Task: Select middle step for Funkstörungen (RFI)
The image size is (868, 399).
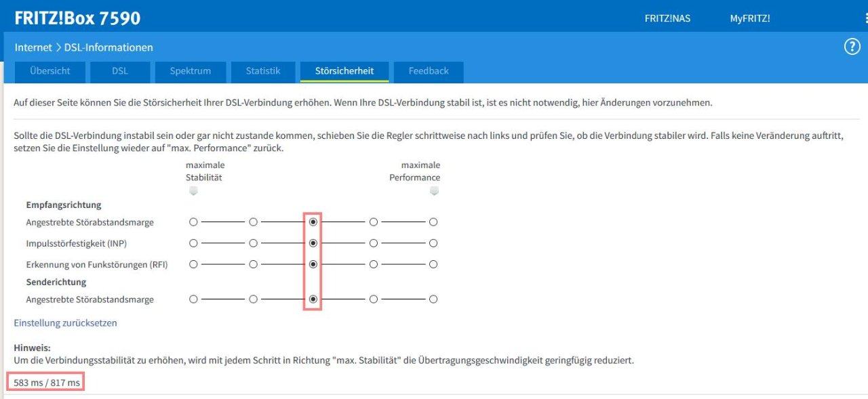Action: (x=313, y=264)
